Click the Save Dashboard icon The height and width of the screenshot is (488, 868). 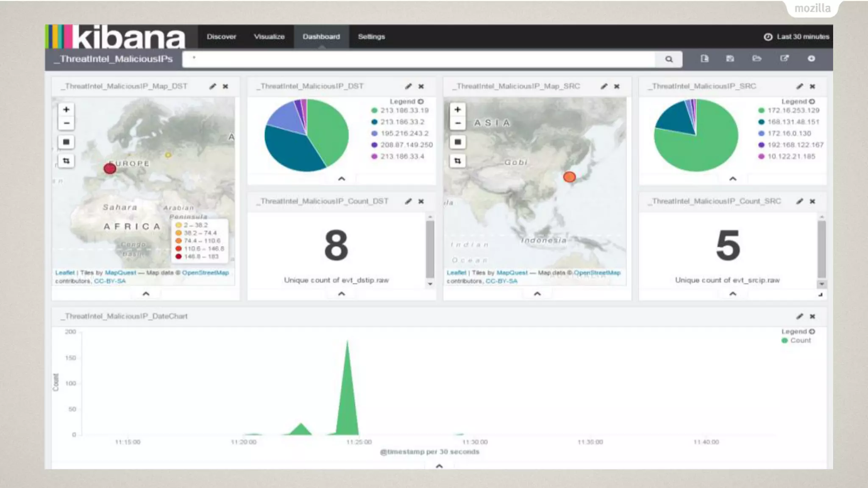point(730,58)
